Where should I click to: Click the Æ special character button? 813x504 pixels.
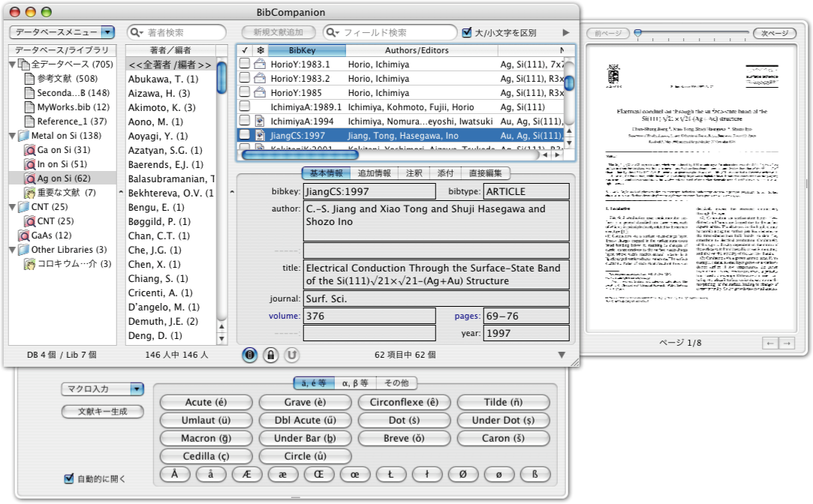coord(247,475)
